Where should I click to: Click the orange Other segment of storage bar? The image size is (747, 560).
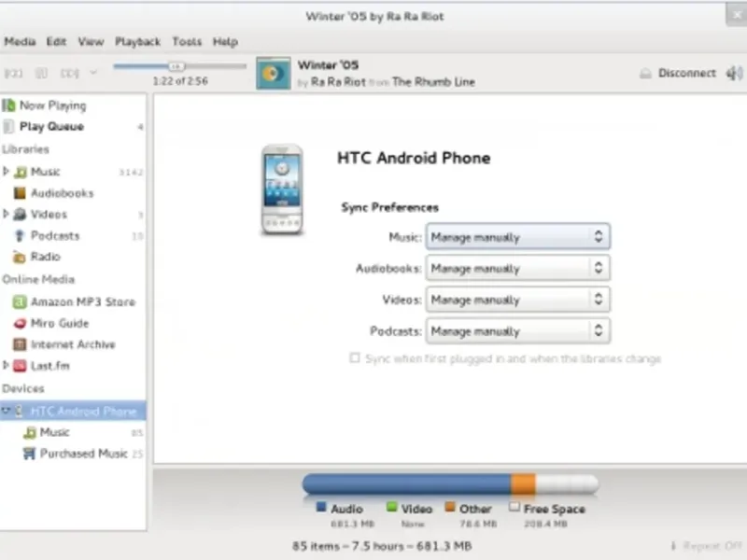click(523, 484)
